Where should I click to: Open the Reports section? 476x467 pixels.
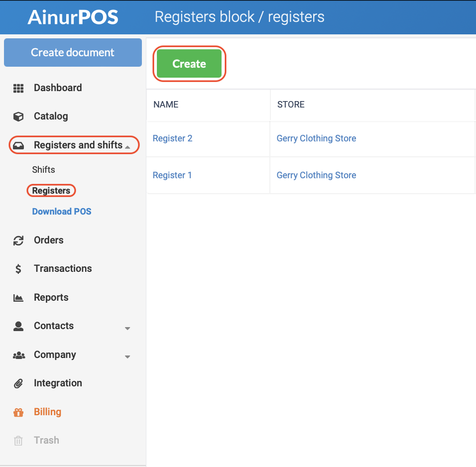[51, 297]
